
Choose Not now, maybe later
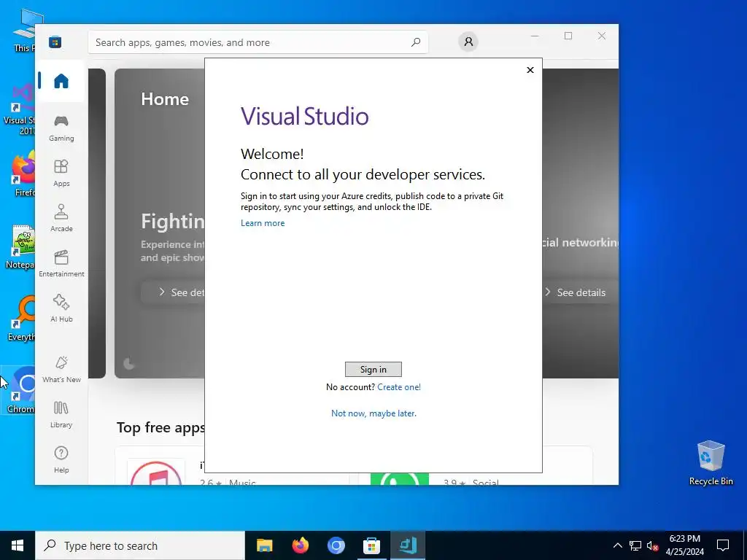[x=373, y=413]
